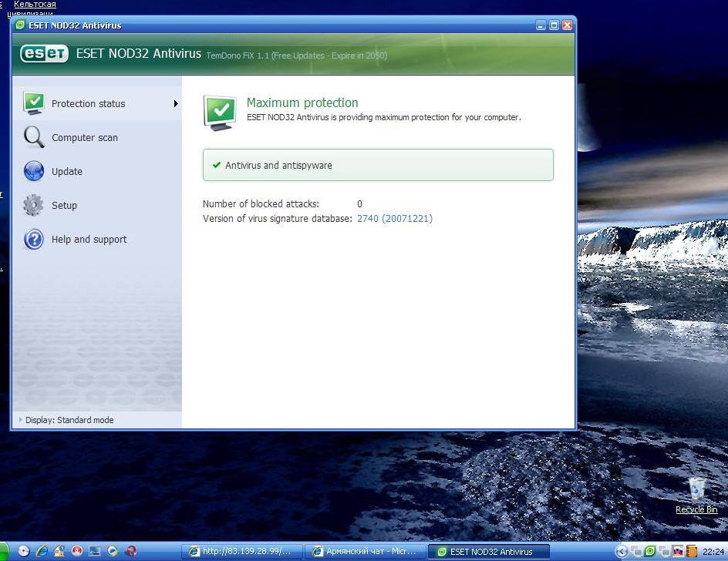Switch to the Армянский чат taskbar window
This screenshot has width=728, height=561.
[364, 551]
